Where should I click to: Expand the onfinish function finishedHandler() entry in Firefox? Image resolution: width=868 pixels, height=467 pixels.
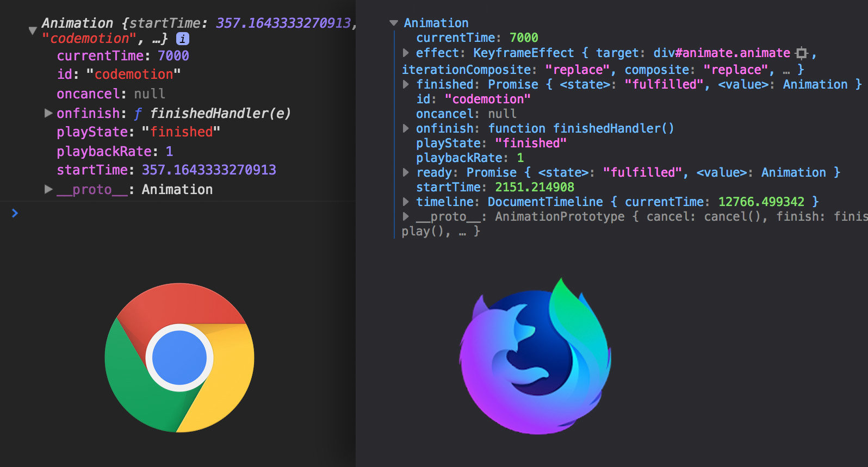pyautogui.click(x=406, y=128)
